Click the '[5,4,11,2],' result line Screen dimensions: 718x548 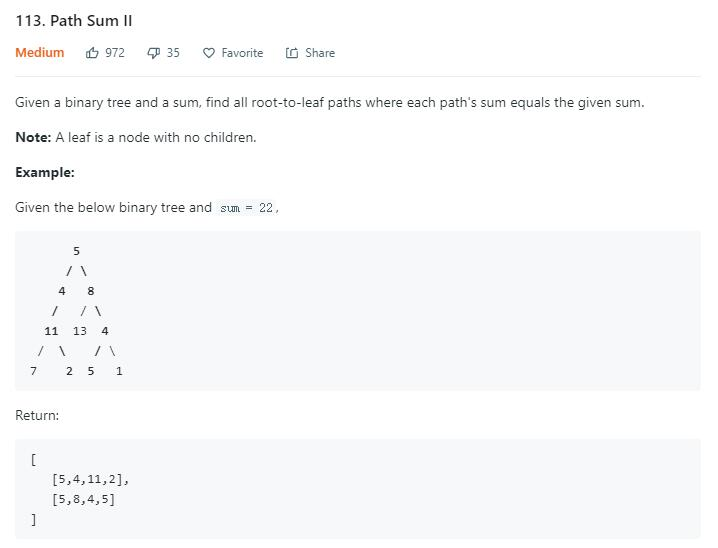91,479
